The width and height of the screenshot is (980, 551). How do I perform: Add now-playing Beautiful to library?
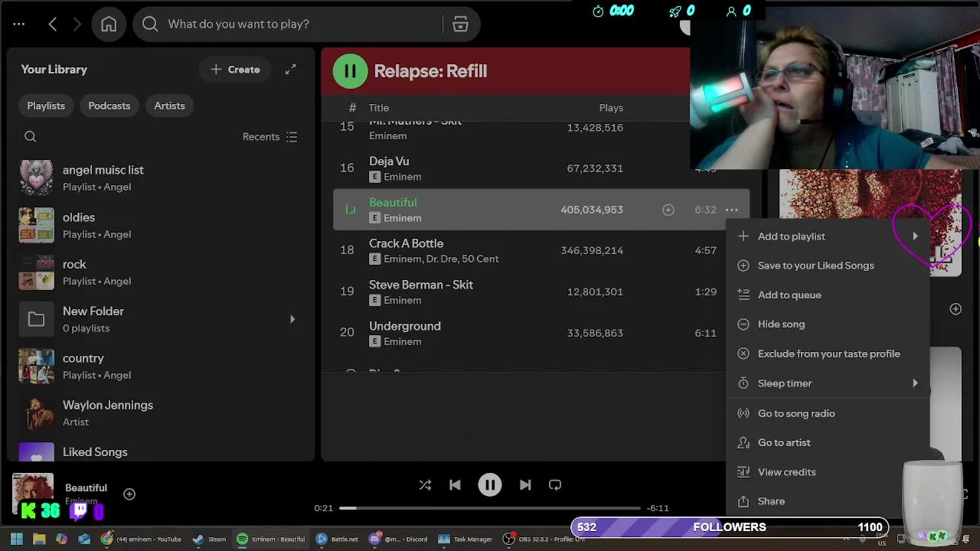[129, 494]
